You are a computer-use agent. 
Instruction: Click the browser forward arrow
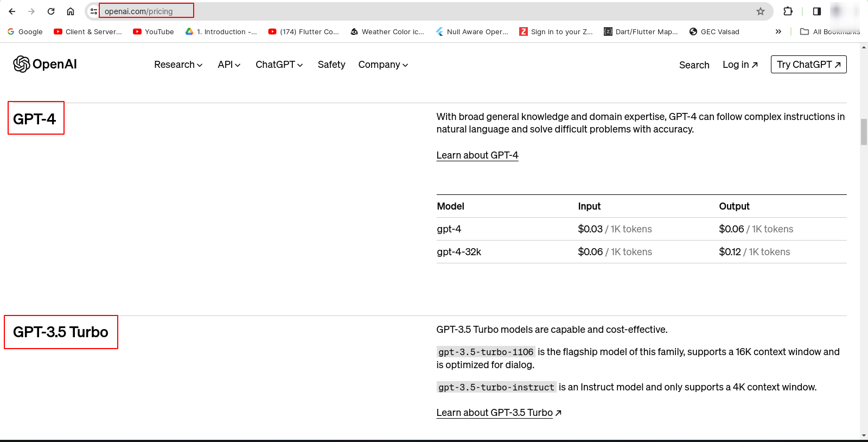(x=31, y=11)
